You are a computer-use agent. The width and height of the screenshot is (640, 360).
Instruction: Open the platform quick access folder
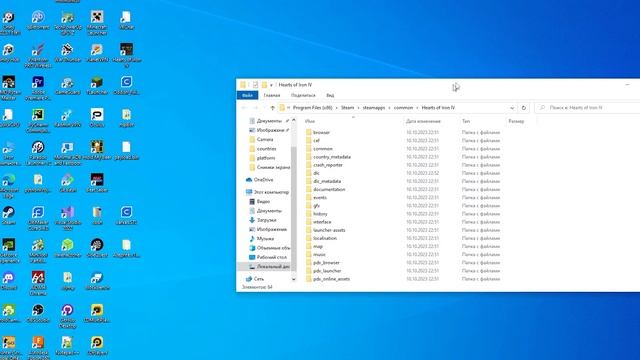262,158
